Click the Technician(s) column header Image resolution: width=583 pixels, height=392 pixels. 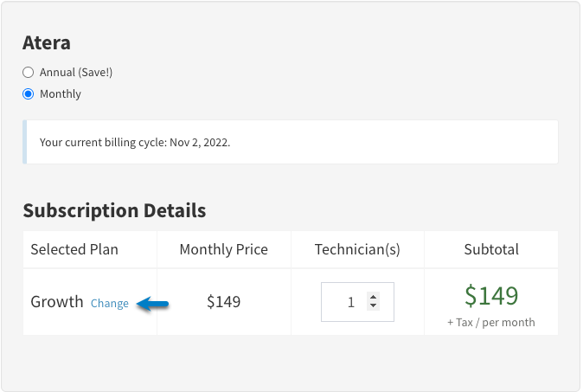[357, 249]
